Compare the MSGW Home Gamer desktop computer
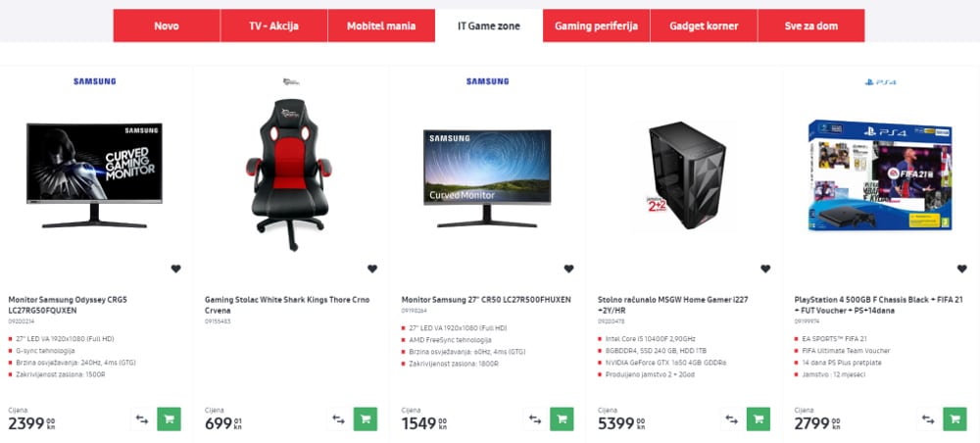The width and height of the screenshot is (980, 443). click(x=731, y=419)
